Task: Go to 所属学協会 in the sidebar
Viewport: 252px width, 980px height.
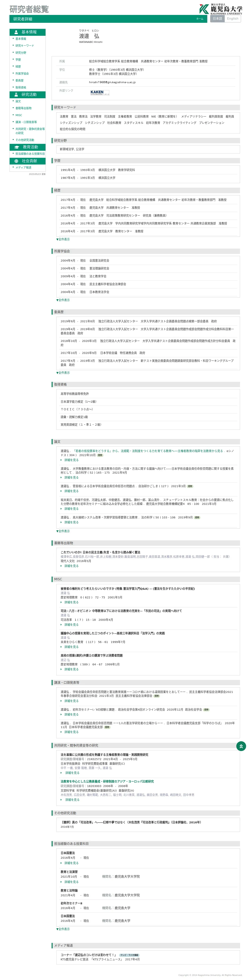Action: tap(22, 74)
